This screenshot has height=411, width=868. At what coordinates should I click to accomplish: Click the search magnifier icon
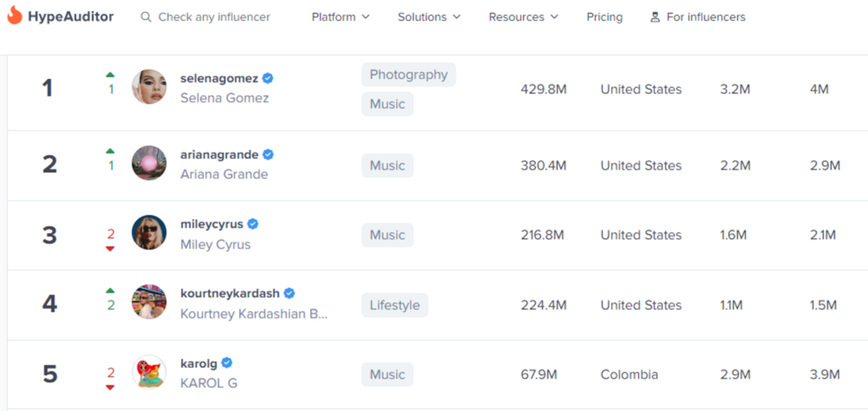click(145, 17)
